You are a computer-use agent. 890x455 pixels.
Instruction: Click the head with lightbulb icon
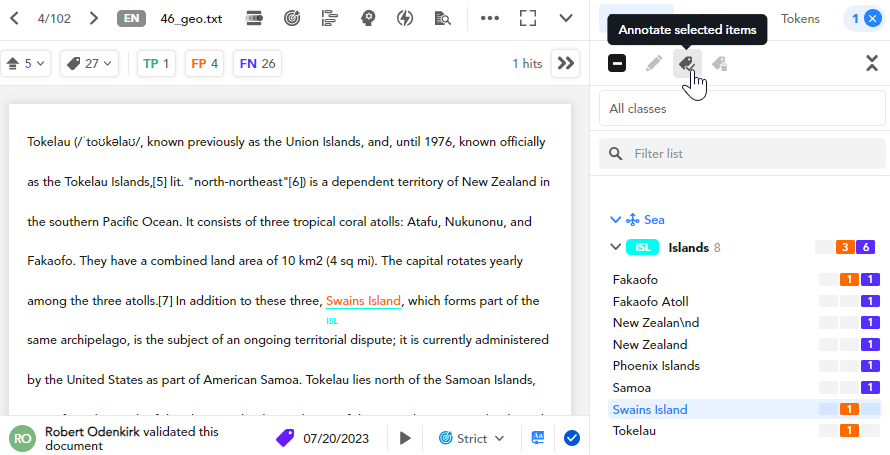point(368,18)
